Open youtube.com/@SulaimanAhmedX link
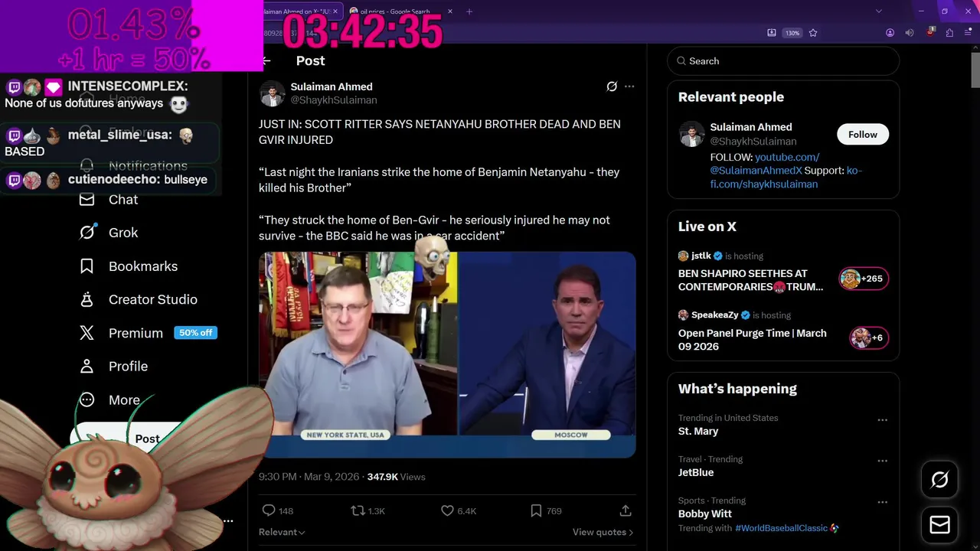The height and width of the screenshot is (551, 980). [765, 164]
